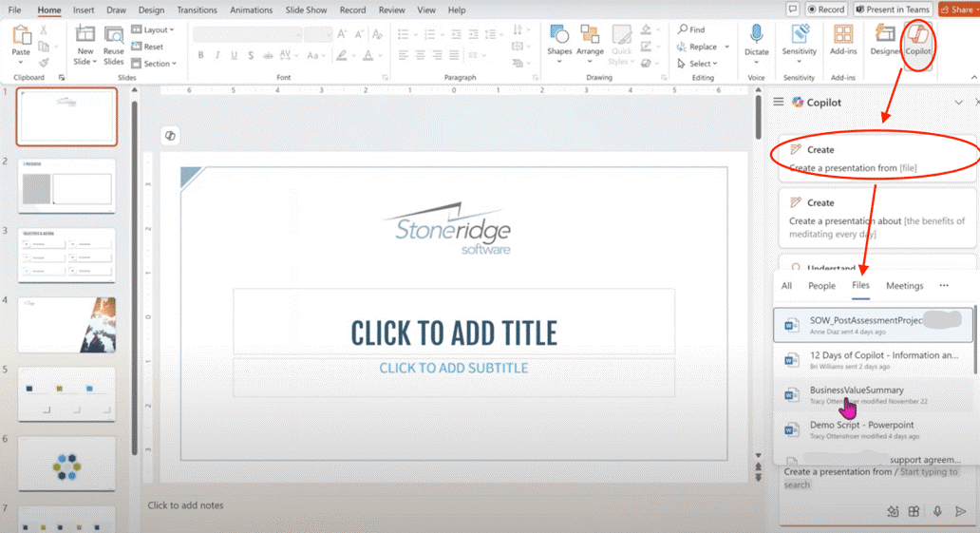Align text left in Paragraph group
Image resolution: width=980 pixels, height=533 pixels.
tap(404, 55)
